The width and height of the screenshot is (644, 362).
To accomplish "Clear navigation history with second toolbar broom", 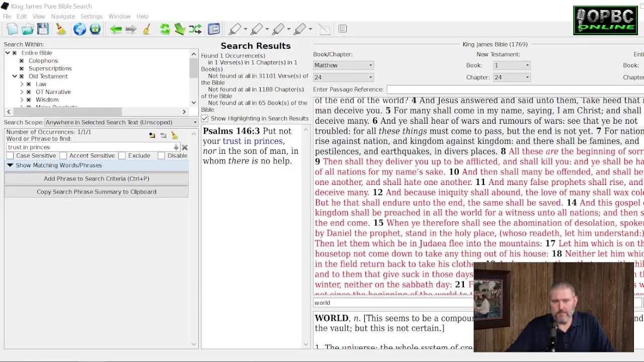I will click(x=146, y=29).
